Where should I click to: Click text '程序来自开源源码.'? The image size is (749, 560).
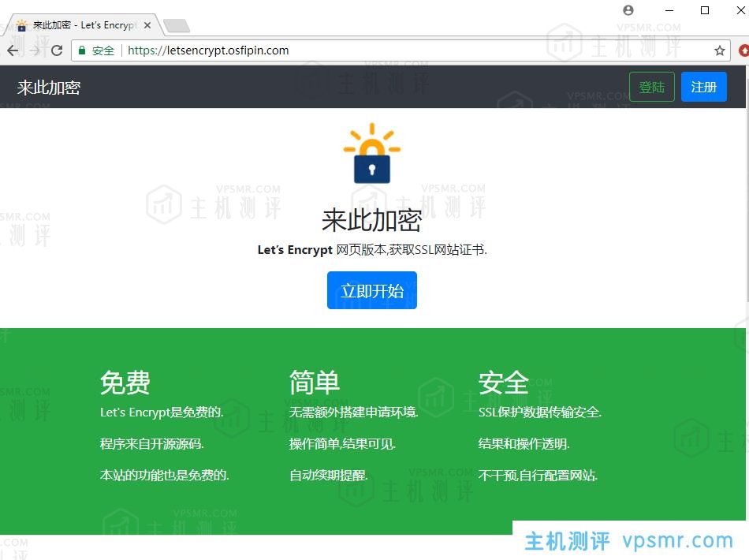tap(152, 444)
